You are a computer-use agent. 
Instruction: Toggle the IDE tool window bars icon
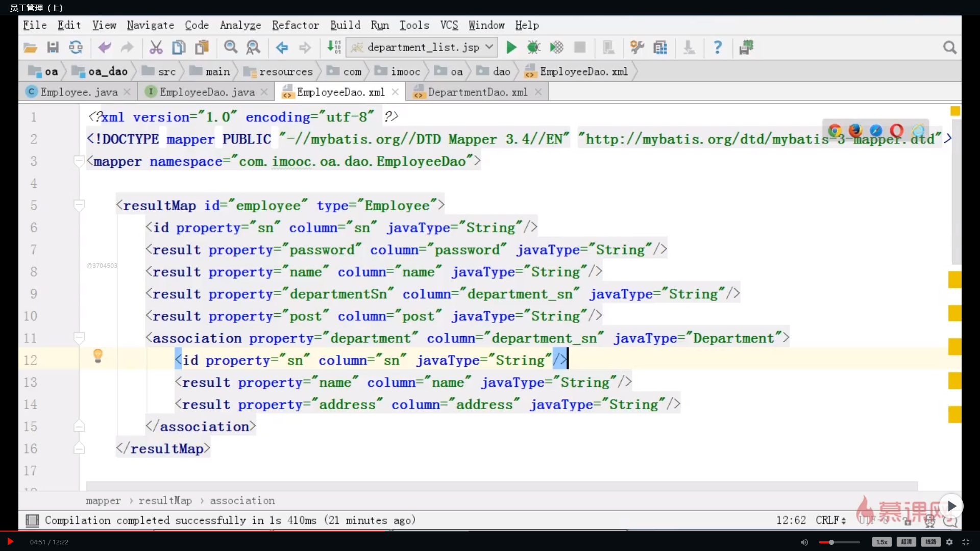[32, 520]
